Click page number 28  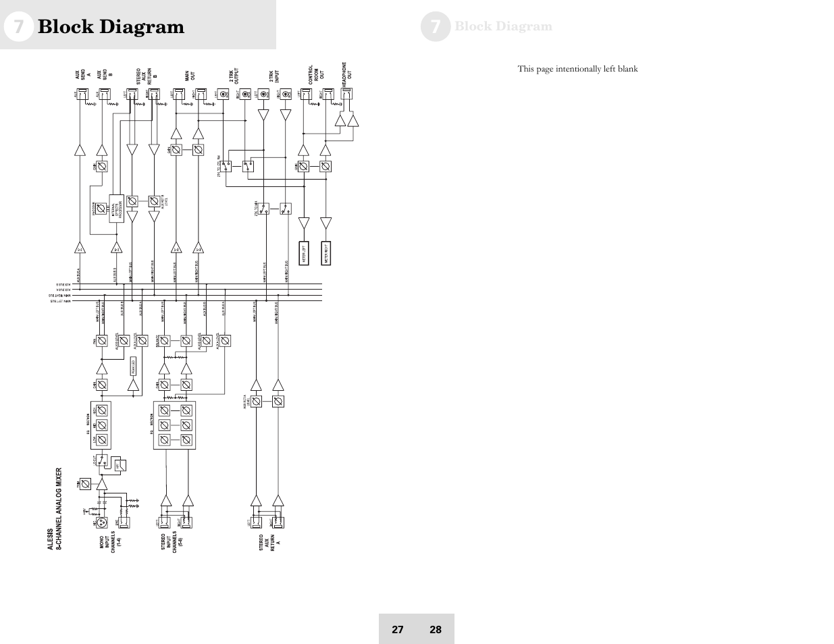pos(436,629)
